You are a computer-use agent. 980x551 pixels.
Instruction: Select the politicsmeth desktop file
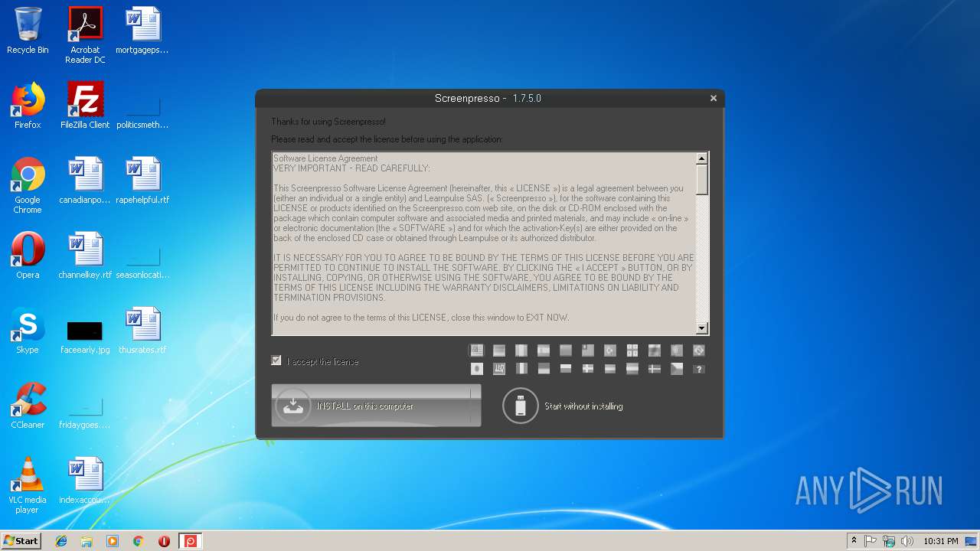(x=142, y=111)
